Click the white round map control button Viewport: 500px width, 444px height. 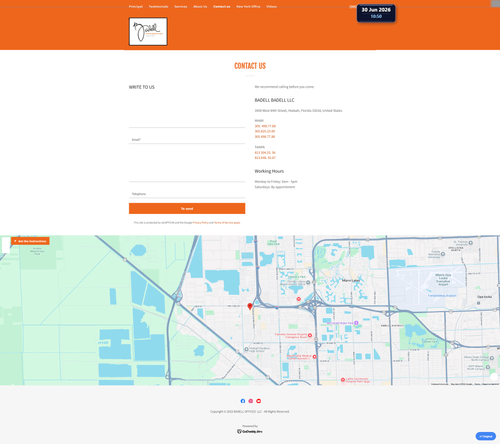[494, 377]
